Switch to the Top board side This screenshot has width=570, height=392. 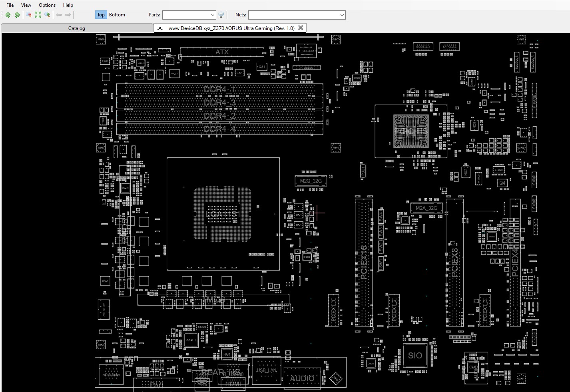click(101, 15)
